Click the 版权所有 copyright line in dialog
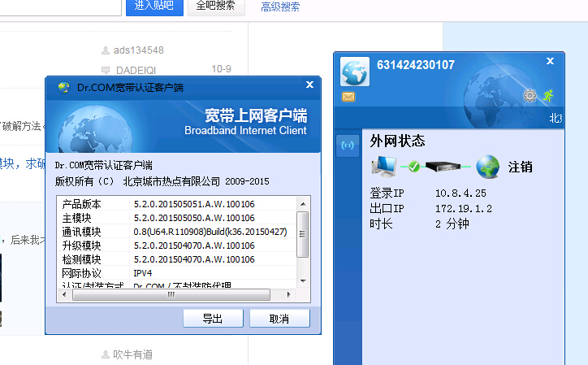 (x=162, y=181)
